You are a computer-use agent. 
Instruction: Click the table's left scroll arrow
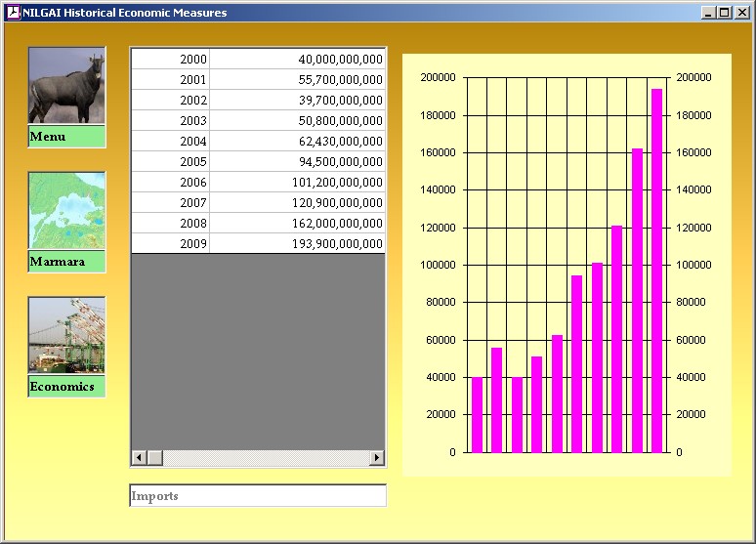(140, 458)
